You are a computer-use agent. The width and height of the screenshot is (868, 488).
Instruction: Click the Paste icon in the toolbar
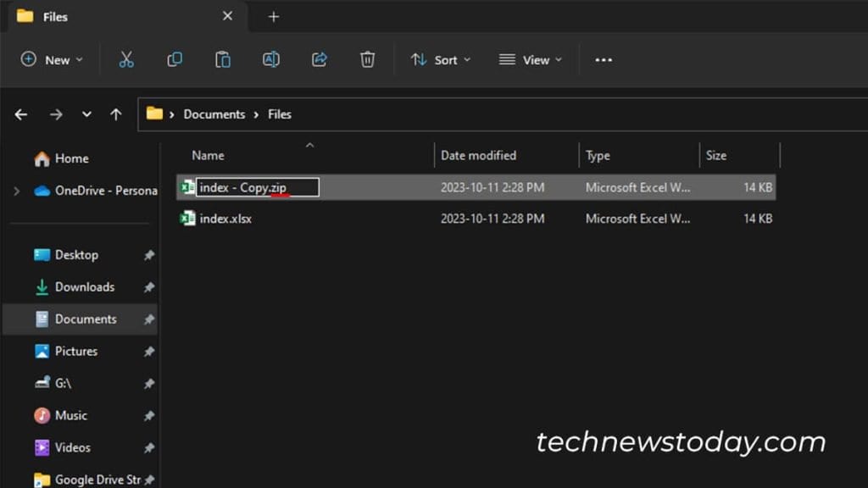tap(223, 59)
